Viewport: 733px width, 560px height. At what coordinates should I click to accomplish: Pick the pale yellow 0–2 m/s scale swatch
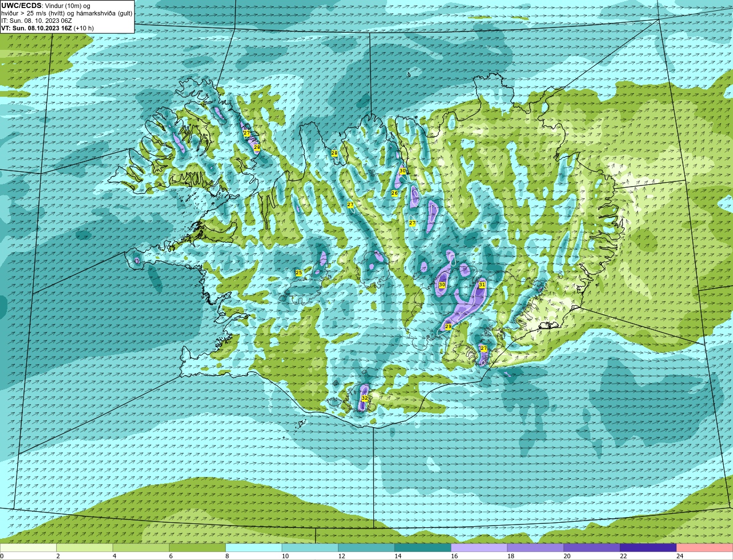[x=29, y=548]
